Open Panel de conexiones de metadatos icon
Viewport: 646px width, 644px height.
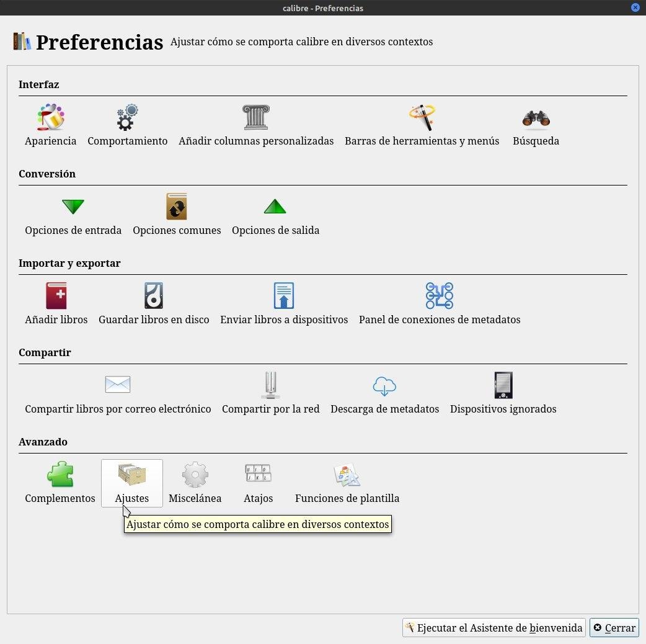click(x=440, y=295)
